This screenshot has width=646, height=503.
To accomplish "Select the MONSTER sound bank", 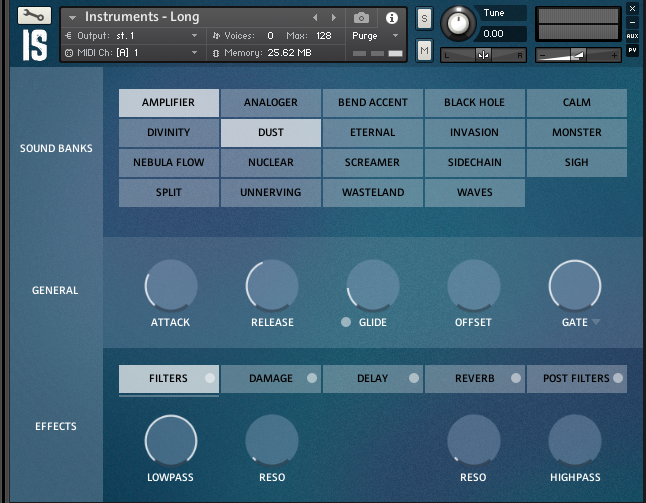I will point(577,133).
